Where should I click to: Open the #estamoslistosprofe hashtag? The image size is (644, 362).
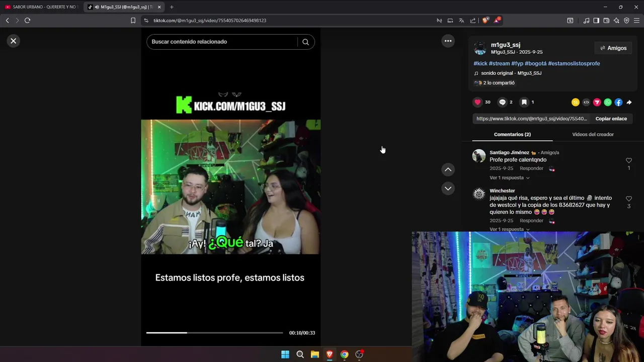point(574,63)
